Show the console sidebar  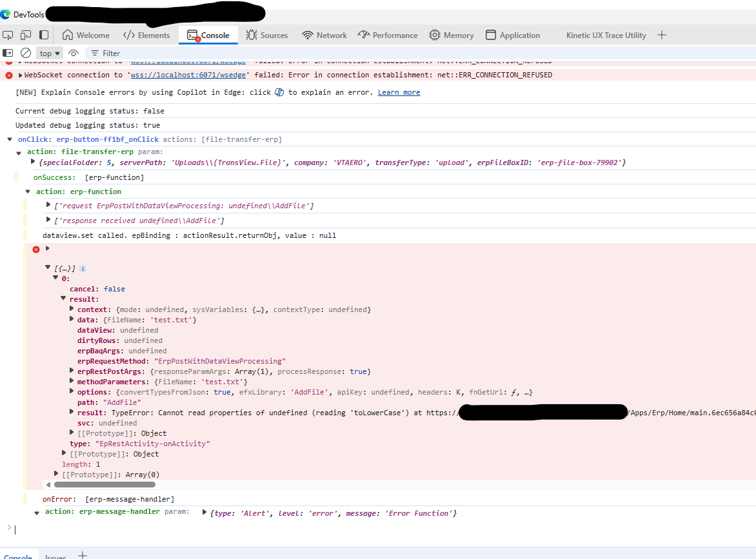pyautogui.click(x=8, y=53)
